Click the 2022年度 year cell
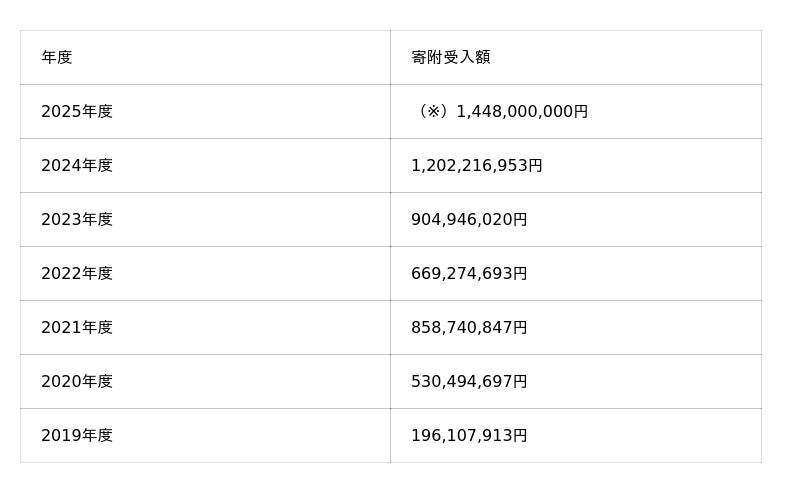Image resolution: width=800 pixels, height=493 pixels. coord(77,274)
